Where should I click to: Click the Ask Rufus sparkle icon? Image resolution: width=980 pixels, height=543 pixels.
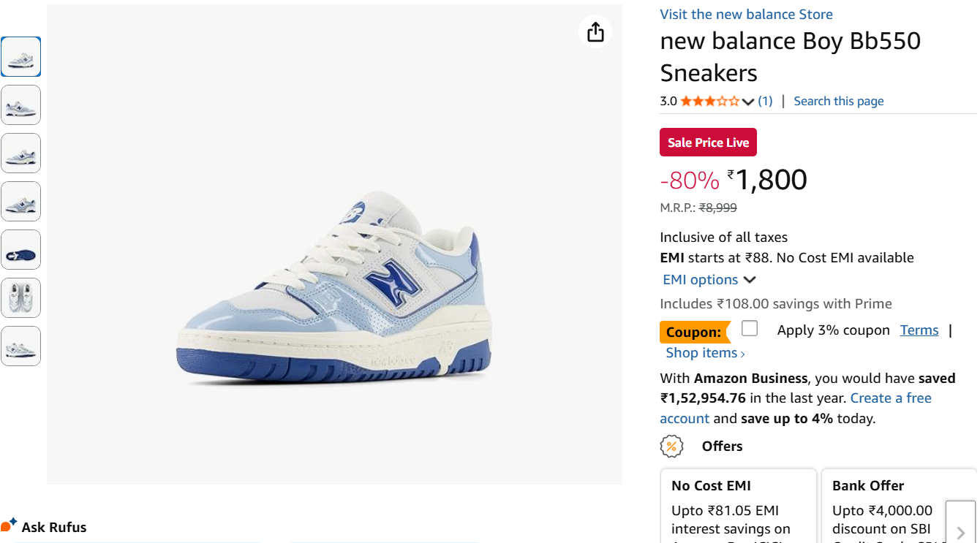(x=9, y=525)
